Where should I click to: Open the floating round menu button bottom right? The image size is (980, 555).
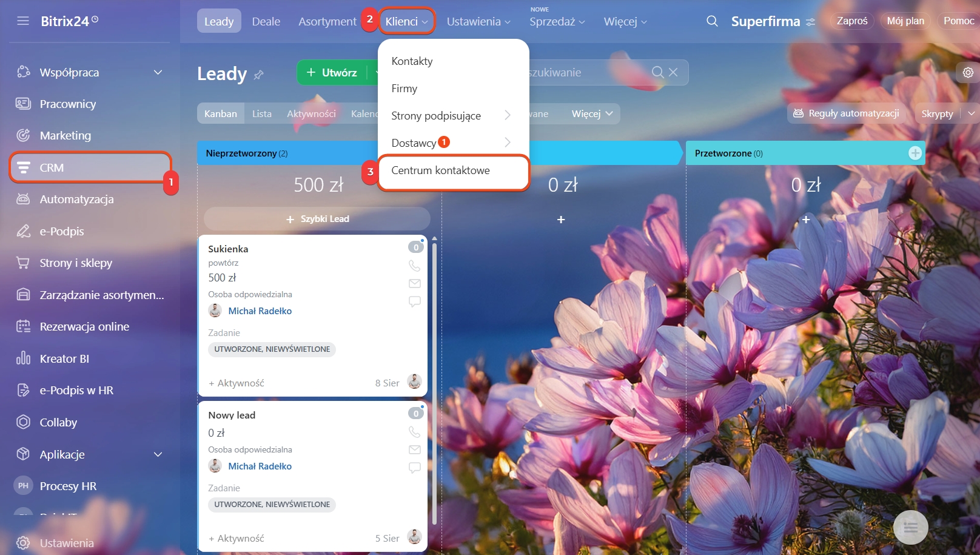coord(910,527)
